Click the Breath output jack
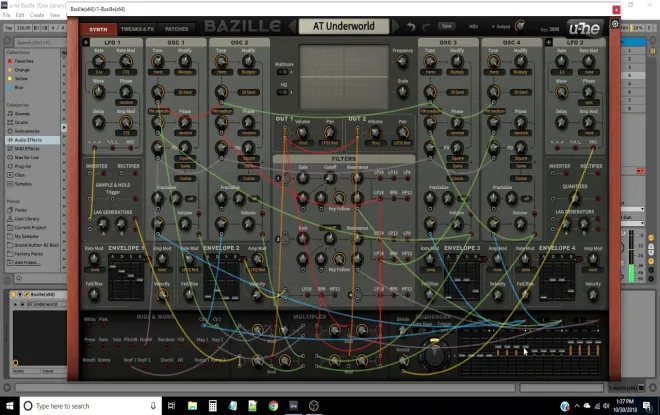660x415 pixels. coord(90,366)
